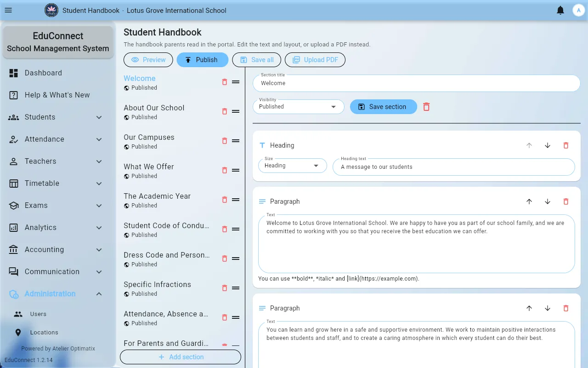Viewport: 588px width, 368px height.
Task: Open the Users admin page
Action: 57,314
